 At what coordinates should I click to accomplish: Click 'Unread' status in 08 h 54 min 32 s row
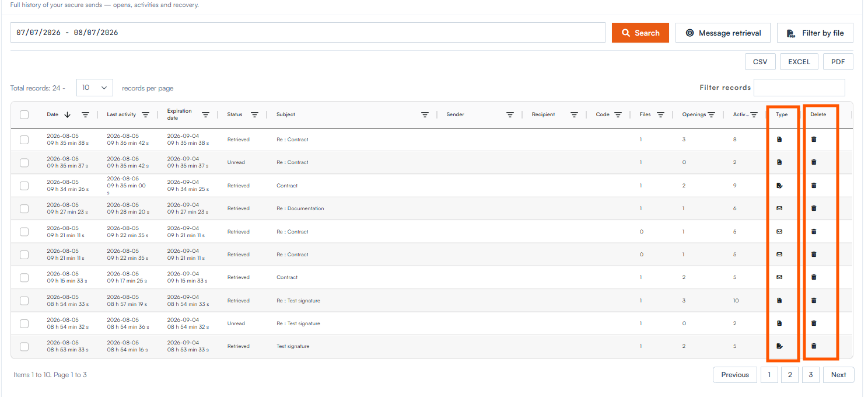(236, 323)
